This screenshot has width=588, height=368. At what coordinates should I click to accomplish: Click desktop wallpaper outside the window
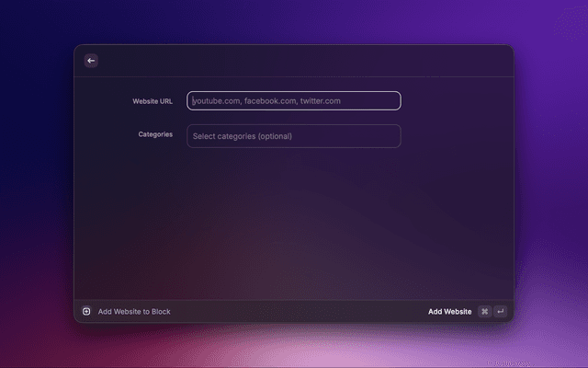pos(551,184)
